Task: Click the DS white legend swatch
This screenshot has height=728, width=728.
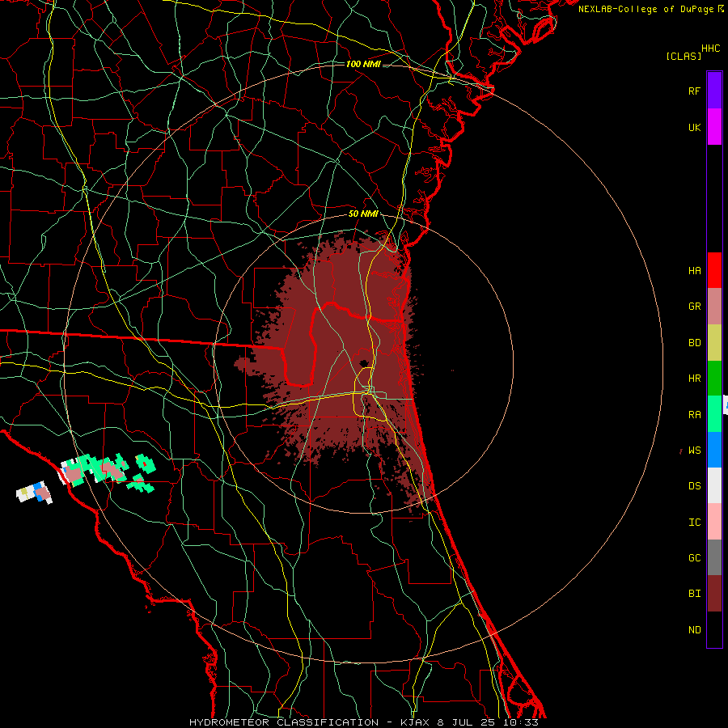Action: click(714, 485)
